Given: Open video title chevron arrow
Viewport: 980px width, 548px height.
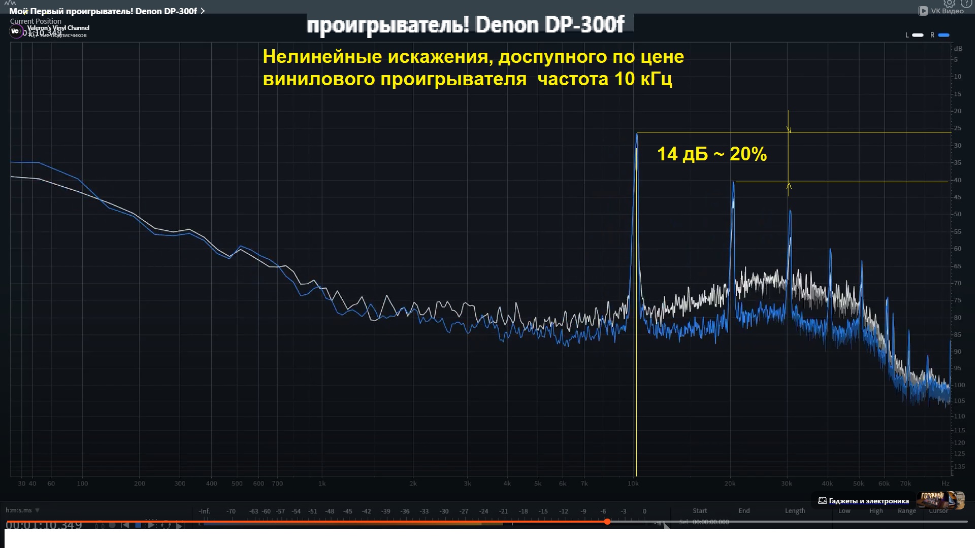Looking at the screenshot, I should (x=203, y=11).
